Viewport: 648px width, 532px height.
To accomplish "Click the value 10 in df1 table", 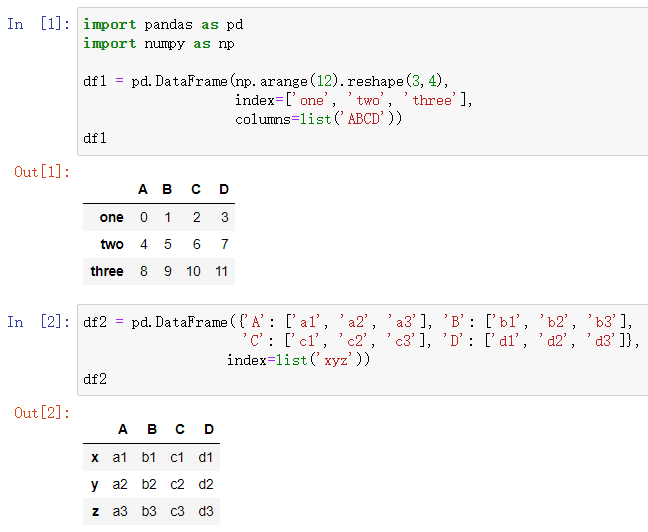I will [193, 271].
